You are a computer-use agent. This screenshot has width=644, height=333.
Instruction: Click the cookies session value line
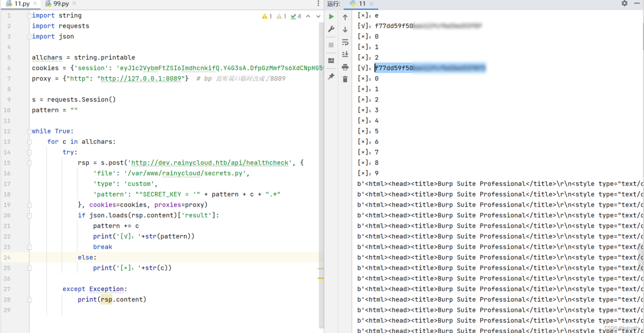point(177,68)
